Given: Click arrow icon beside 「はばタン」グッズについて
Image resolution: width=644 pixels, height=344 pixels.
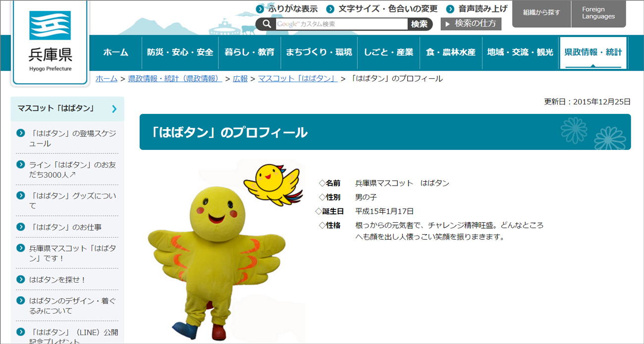Looking at the screenshot, I should coord(20,196).
